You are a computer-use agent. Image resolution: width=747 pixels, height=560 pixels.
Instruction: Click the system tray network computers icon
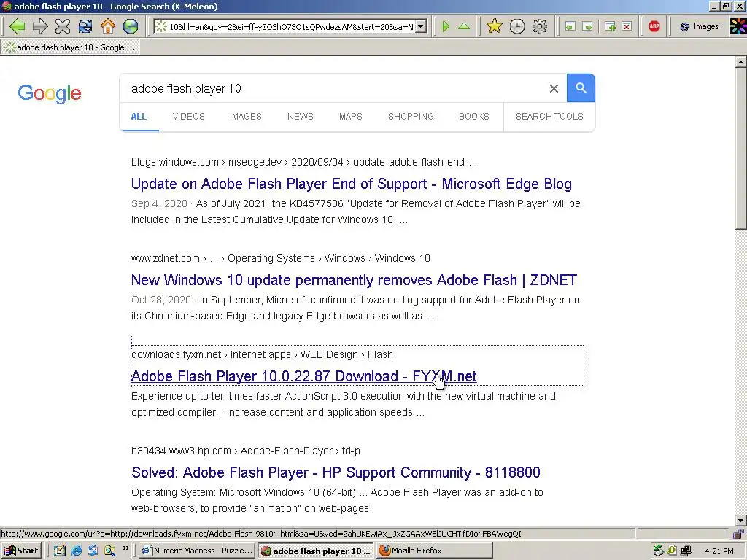coord(686,551)
